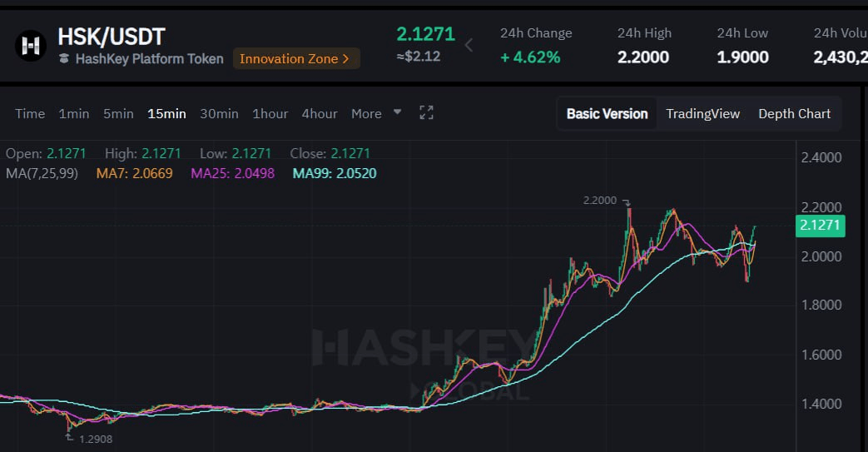Click the left chevron beside the price
The image size is (868, 452).
click(x=469, y=45)
